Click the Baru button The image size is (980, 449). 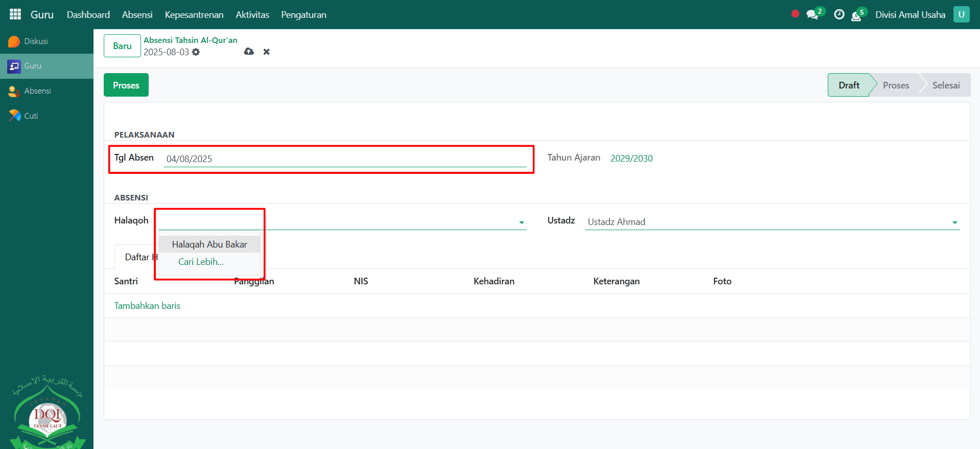122,46
